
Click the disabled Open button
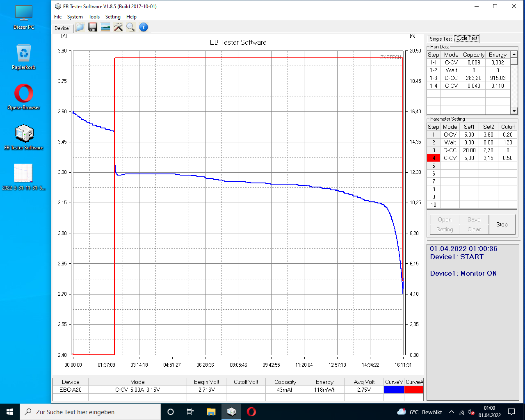tap(445, 219)
